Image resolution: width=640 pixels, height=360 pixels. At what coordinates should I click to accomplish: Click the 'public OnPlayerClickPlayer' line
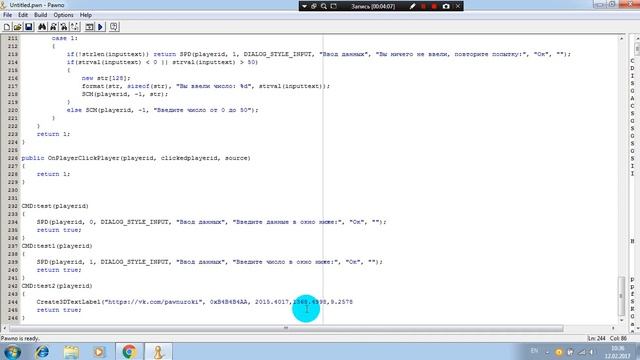pyautogui.click(x=136, y=158)
